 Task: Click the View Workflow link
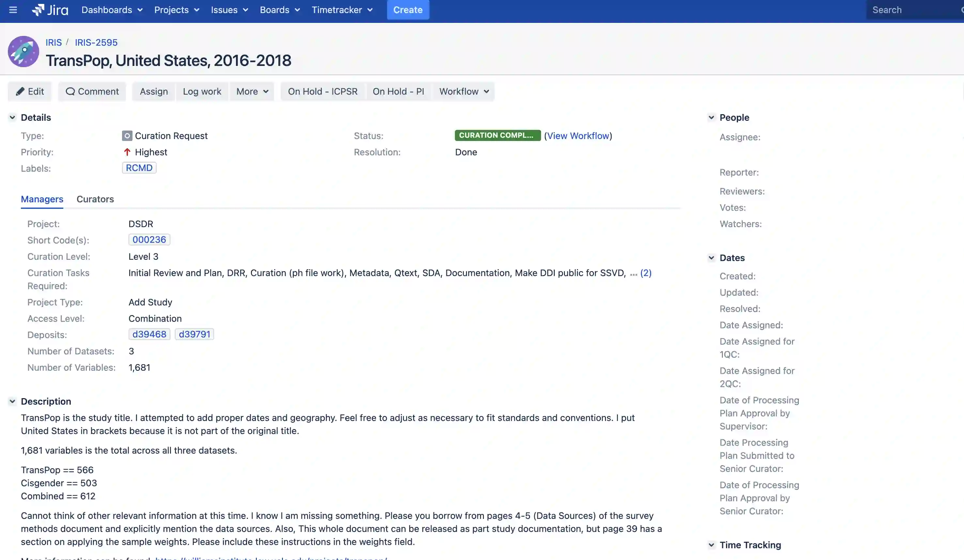pos(578,136)
